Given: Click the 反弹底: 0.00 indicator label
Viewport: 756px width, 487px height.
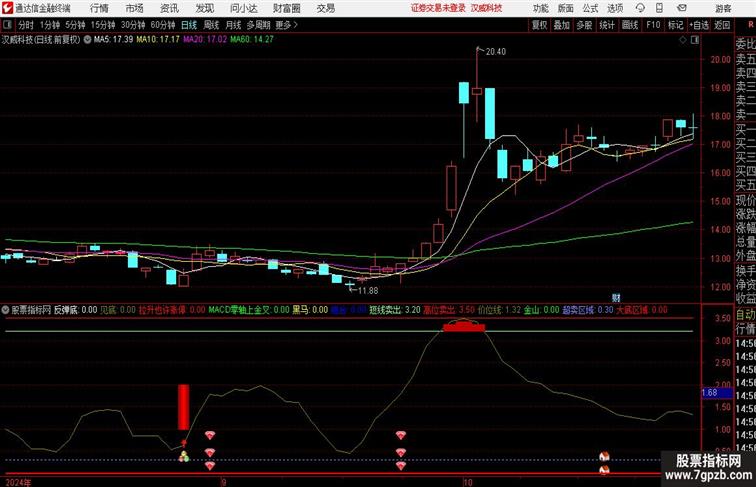Looking at the screenshot, I should [75, 310].
